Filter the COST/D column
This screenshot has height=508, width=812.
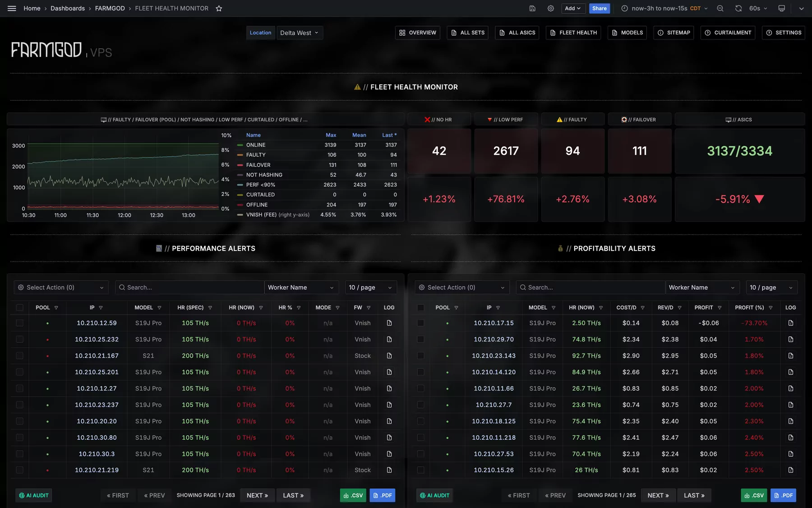coord(642,308)
